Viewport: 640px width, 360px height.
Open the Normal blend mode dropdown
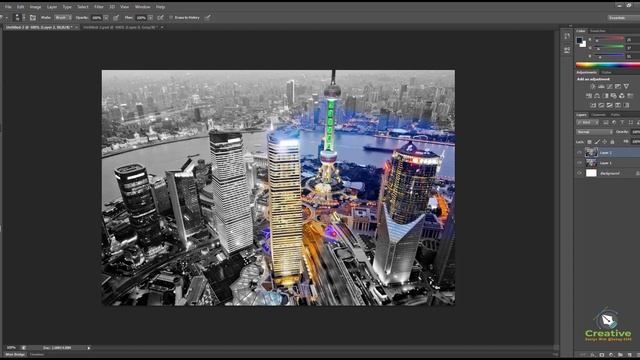594,132
